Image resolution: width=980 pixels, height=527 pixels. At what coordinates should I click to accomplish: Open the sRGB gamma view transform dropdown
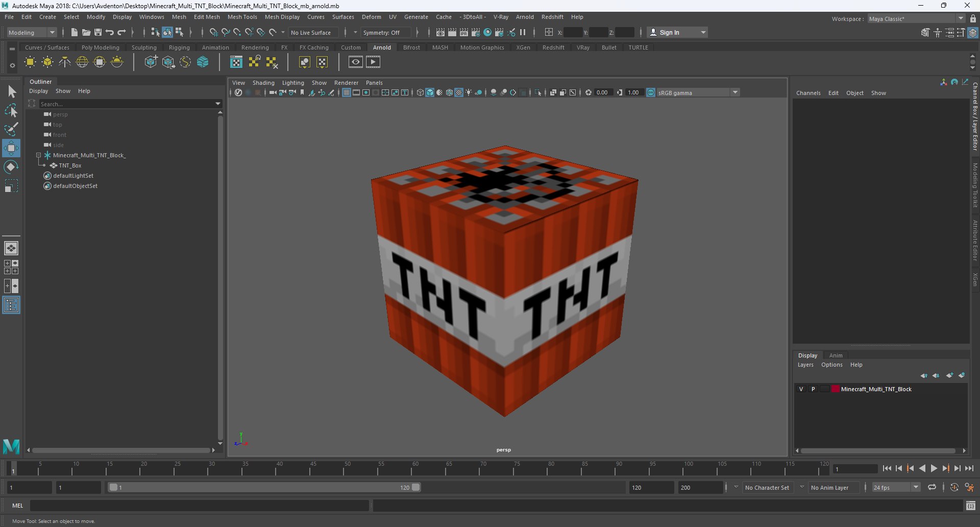698,92
